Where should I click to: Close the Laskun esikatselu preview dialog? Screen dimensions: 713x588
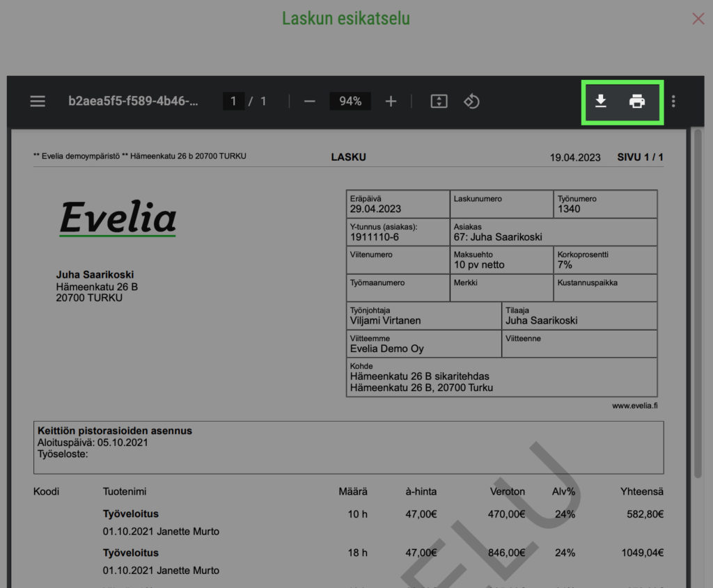(698, 19)
